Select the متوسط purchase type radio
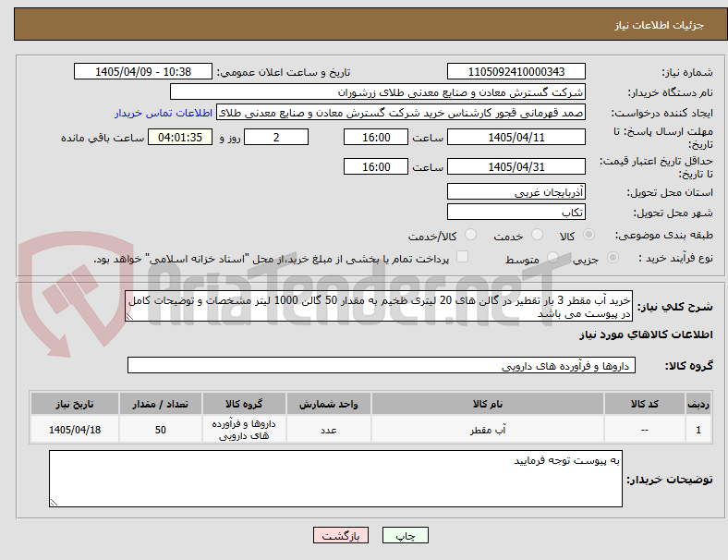This screenshot has width=728, height=560. (x=552, y=258)
